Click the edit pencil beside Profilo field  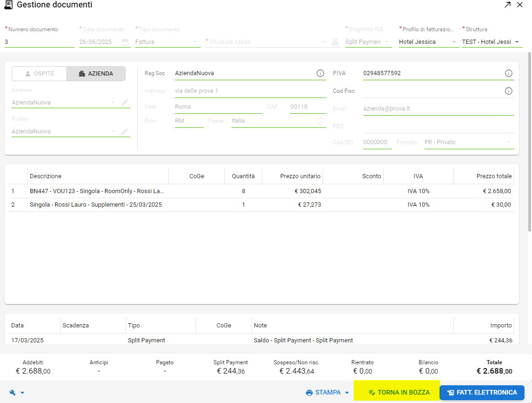click(x=125, y=132)
